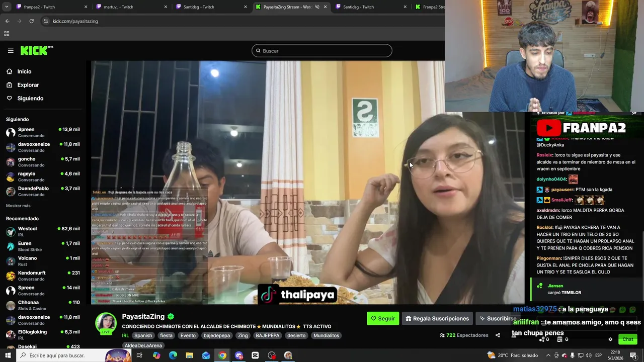Unmute the PayasitaZing Stream tab
This screenshot has height=362, width=644.
pyautogui.click(x=317, y=7)
